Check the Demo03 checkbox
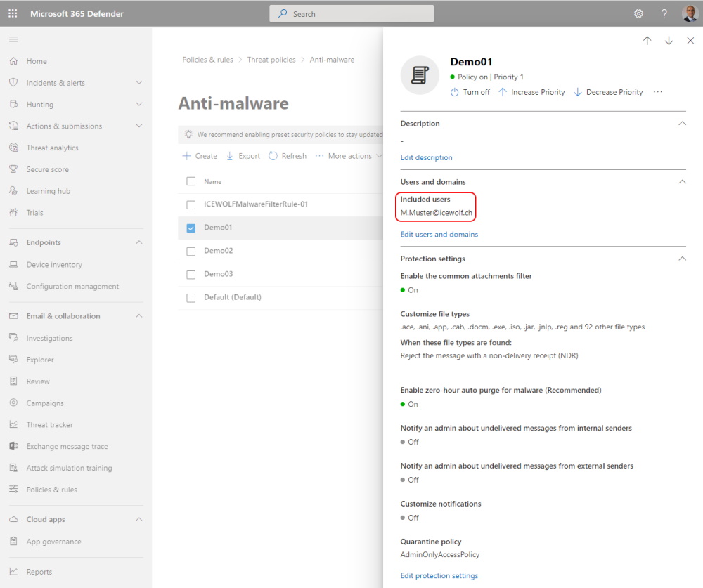Viewport: 703px width, 588px height. click(191, 274)
